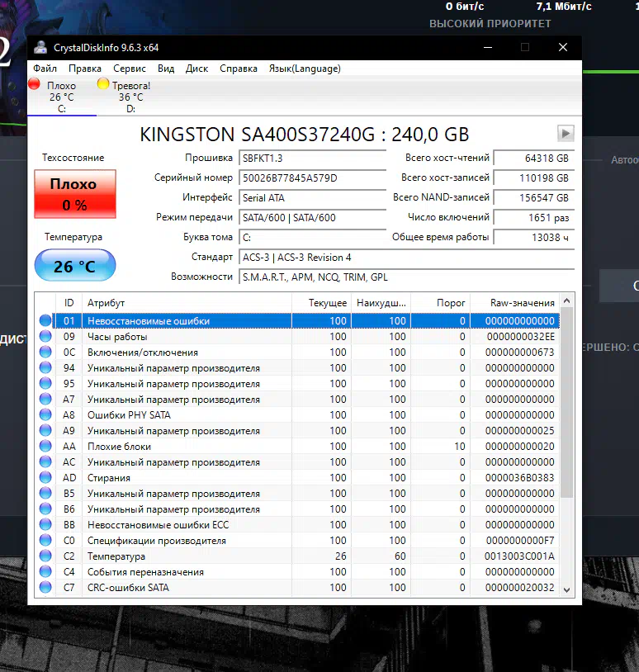Image resolution: width=639 pixels, height=672 pixels.
Task: Click the Наихудш... column header
Action: 381,303
